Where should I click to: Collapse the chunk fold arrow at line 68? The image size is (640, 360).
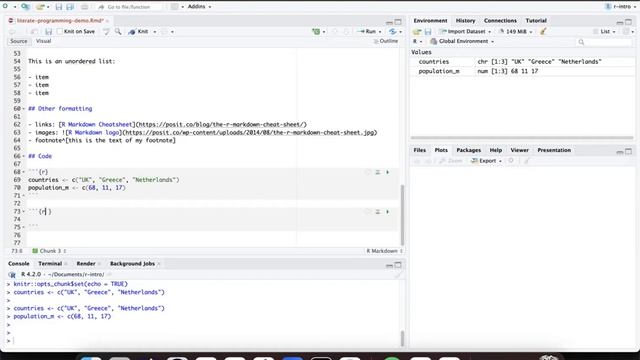pos(23,172)
